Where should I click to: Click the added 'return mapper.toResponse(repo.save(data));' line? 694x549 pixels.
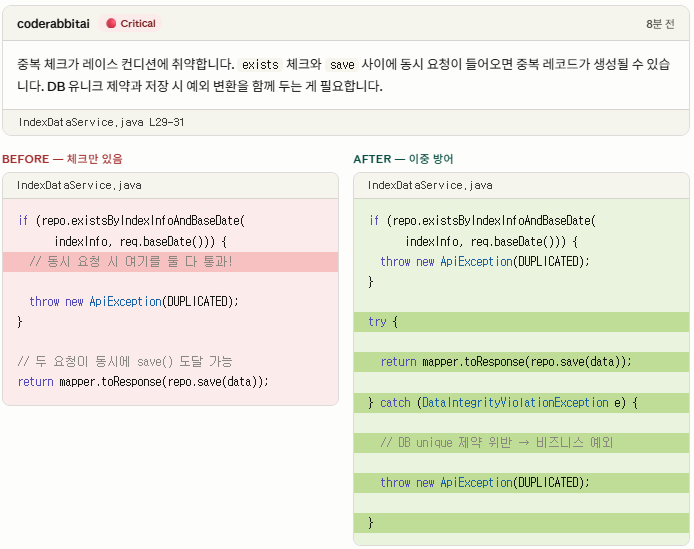(521, 362)
